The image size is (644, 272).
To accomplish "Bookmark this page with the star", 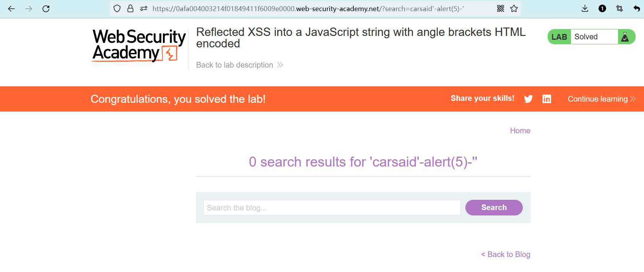I will (x=514, y=9).
